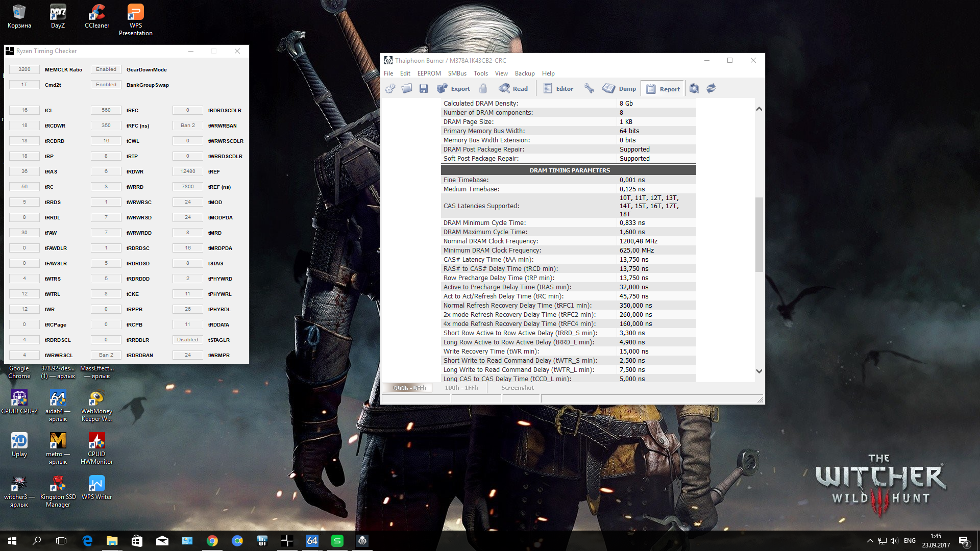
Task: Click the Screenshot tab at bottom
Action: 517,388
